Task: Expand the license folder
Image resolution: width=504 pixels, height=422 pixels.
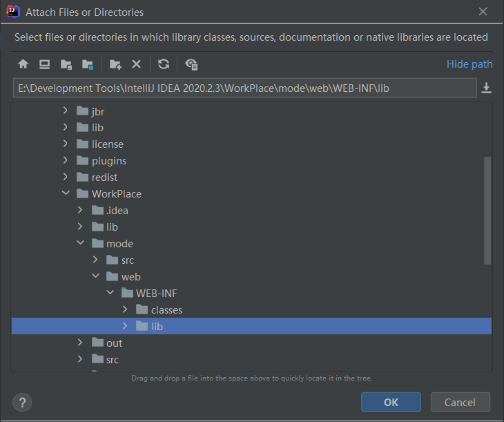Action: click(x=66, y=144)
